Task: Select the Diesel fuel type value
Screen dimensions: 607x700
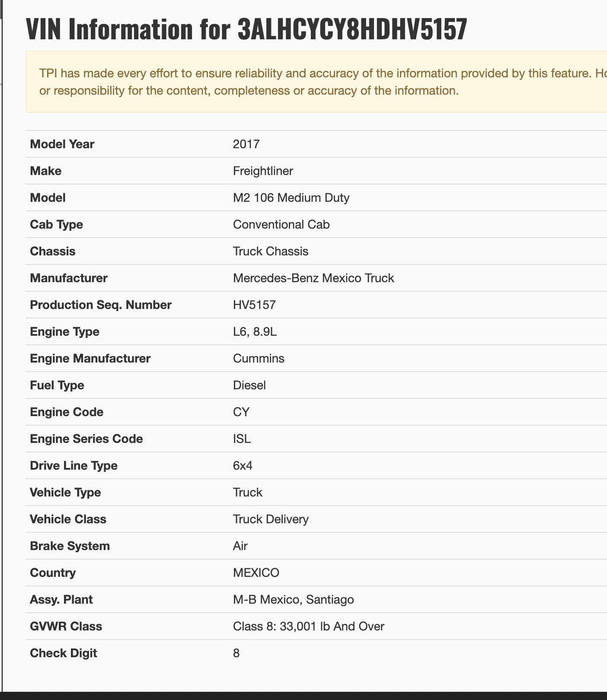Action: coord(249,385)
